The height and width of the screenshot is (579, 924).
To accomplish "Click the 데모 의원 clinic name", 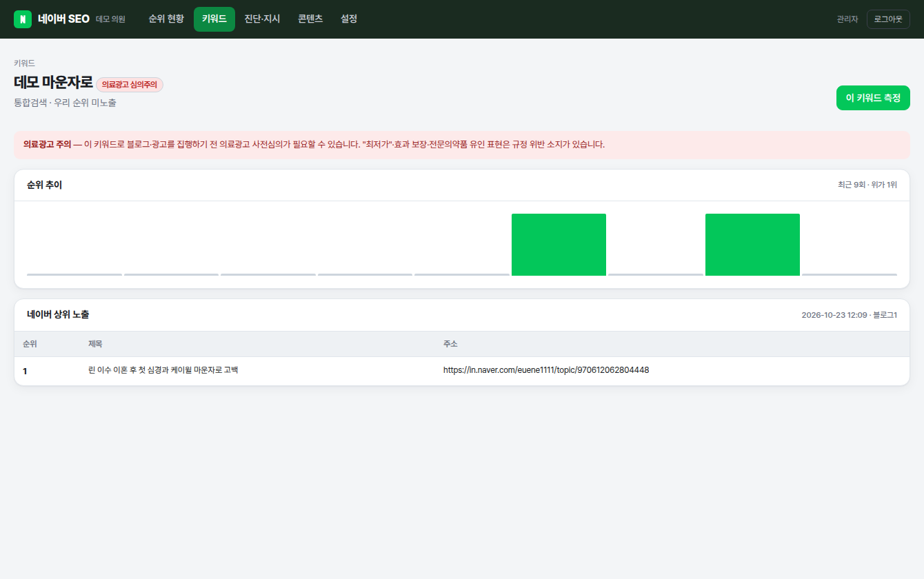I will pos(110,19).
